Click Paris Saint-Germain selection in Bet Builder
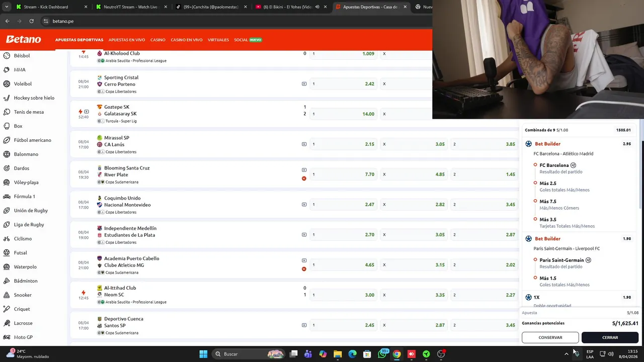This screenshot has height=362, width=644. pos(561,260)
